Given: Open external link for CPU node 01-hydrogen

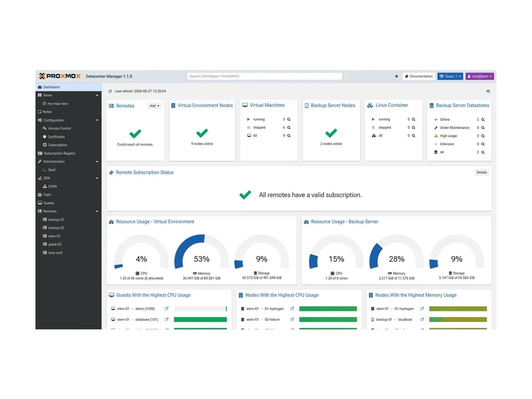Looking at the screenshot, I should pyautogui.click(x=292, y=309).
